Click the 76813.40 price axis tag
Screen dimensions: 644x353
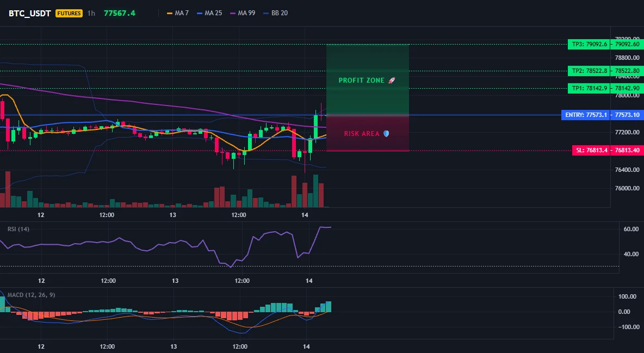tap(627, 150)
